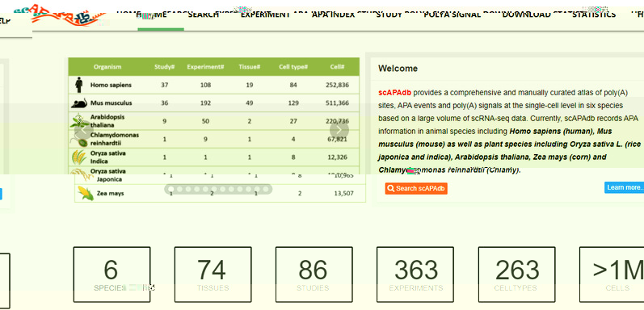Click the red scAPAdb text in welcome paragraph
The height and width of the screenshot is (310, 644).
(x=394, y=93)
